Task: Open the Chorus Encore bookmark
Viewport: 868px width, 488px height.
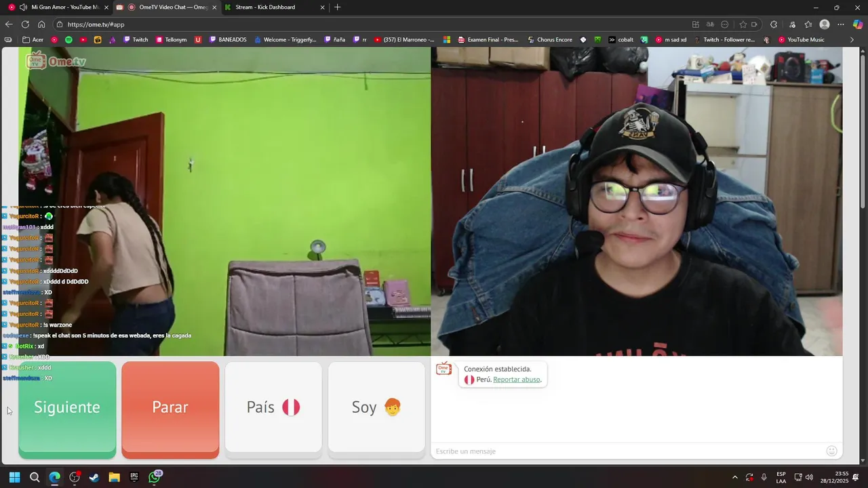Action: 550,40
